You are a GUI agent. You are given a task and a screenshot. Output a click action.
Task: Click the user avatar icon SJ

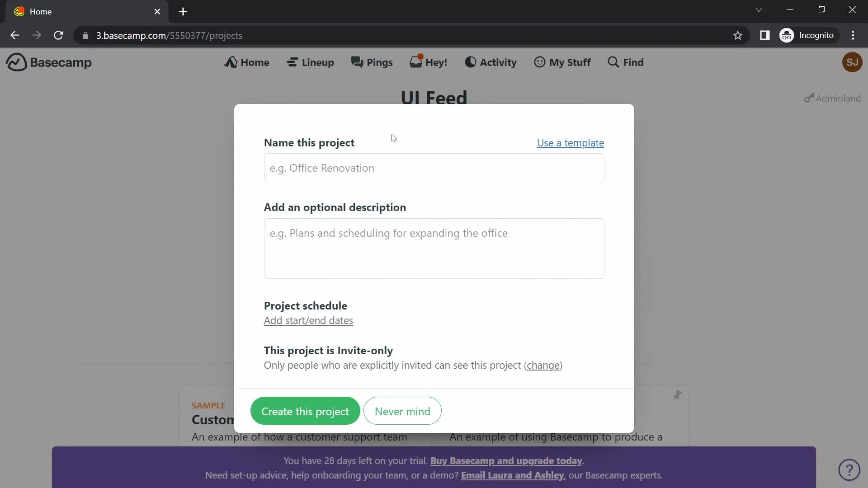pos(853,62)
